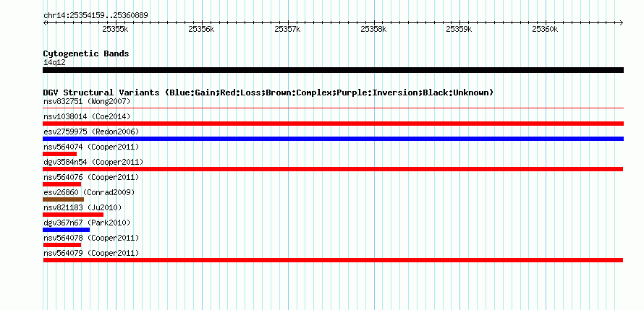This screenshot has height=310, width=644.
Task: Open the nsv564078 (Cooper2011) variant label
Action: tap(91, 238)
